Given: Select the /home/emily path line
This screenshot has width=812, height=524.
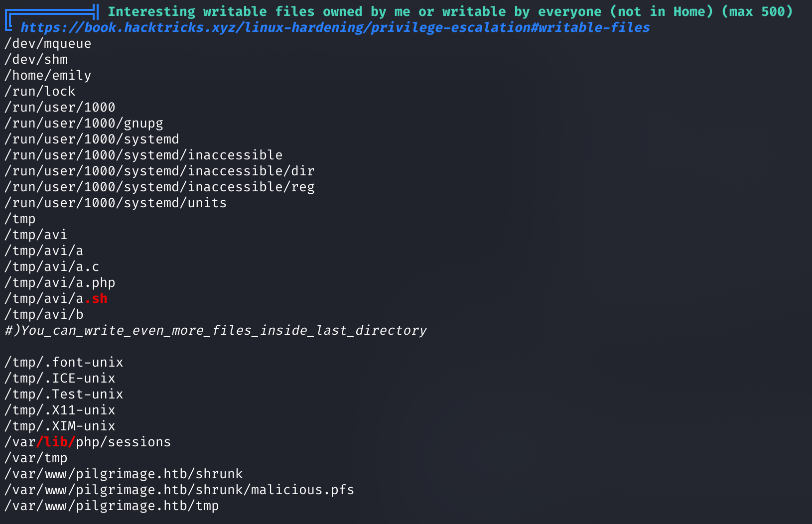Looking at the screenshot, I should pos(48,75).
